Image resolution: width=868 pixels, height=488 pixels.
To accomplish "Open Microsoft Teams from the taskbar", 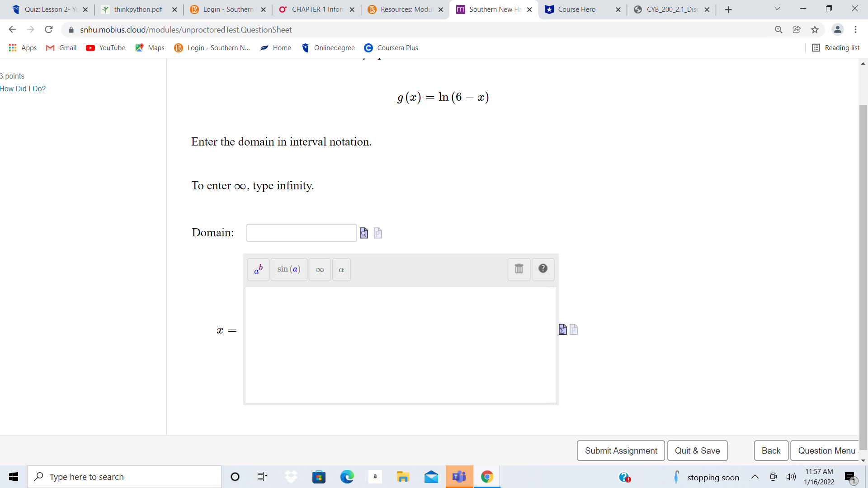I will [x=459, y=477].
